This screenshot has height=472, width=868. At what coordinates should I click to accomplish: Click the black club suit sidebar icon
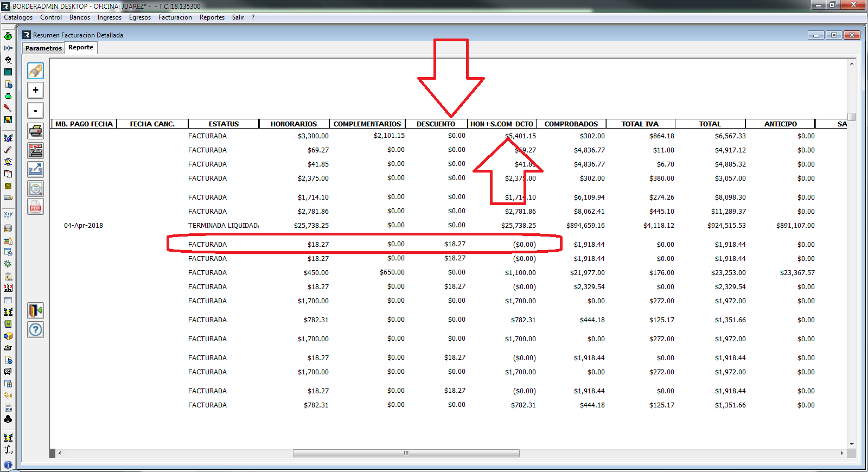pyautogui.click(x=8, y=419)
